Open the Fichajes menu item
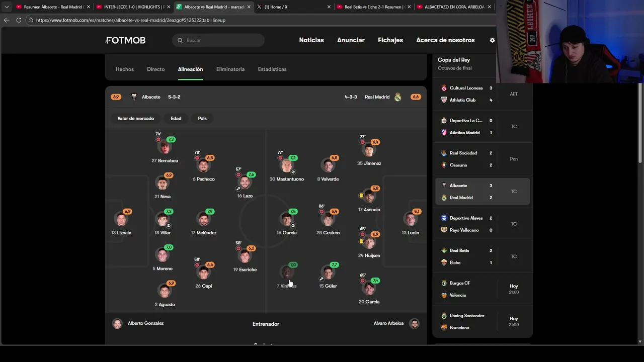The height and width of the screenshot is (362, 644). [x=390, y=40]
